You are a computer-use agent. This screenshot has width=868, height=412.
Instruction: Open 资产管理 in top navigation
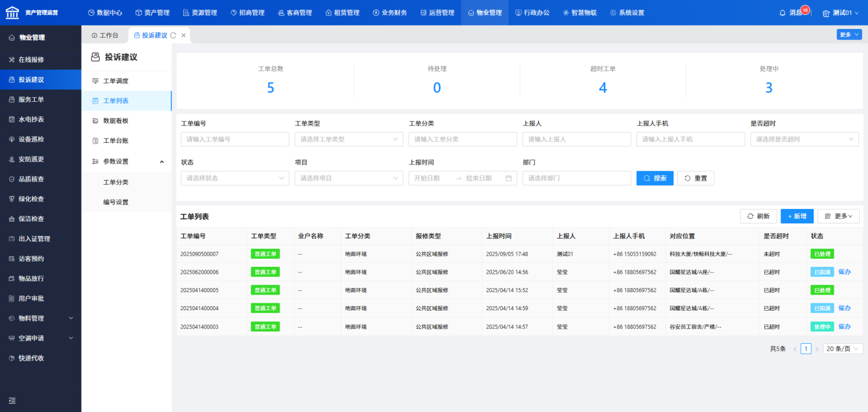(152, 13)
